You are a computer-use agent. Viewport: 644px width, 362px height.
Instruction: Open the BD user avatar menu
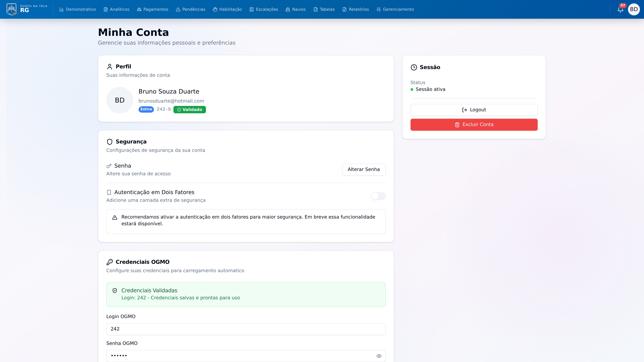coord(633,9)
